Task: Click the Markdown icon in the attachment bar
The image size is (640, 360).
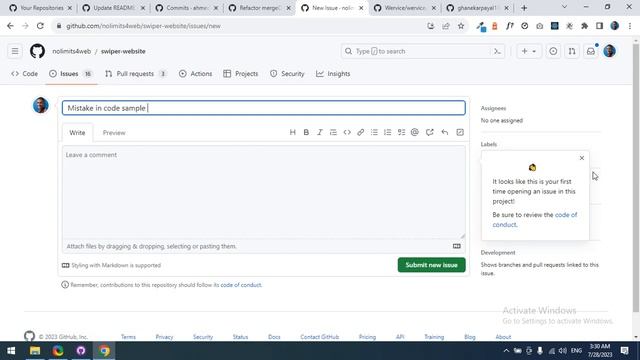Action: pos(457,246)
